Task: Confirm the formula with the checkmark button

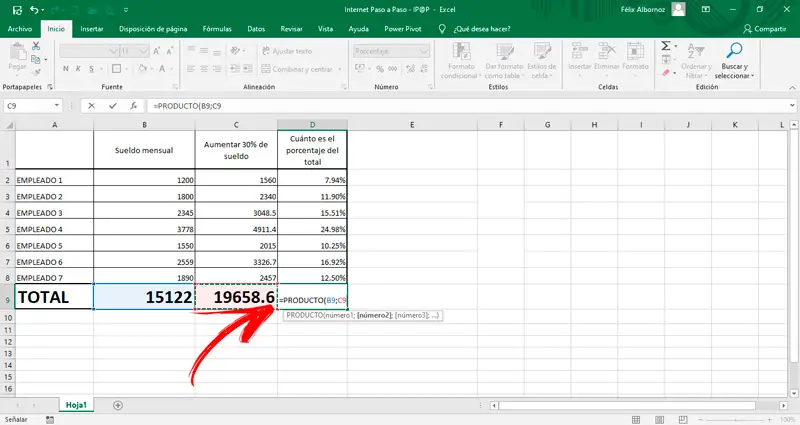Action: tap(113, 105)
